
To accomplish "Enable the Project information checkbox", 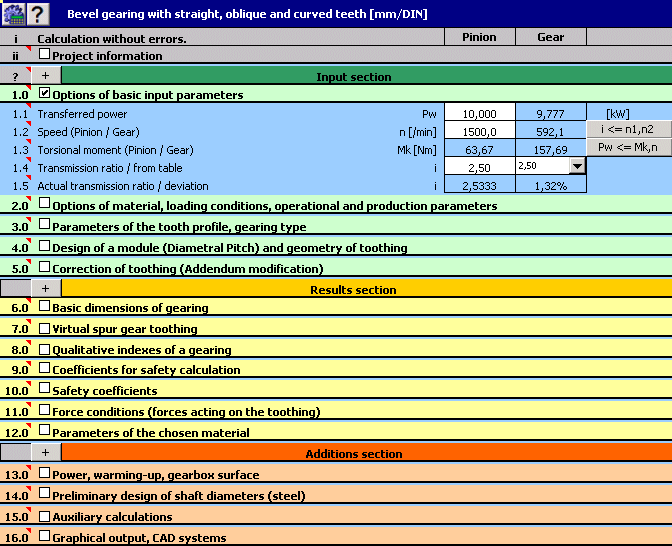I will click(x=44, y=55).
